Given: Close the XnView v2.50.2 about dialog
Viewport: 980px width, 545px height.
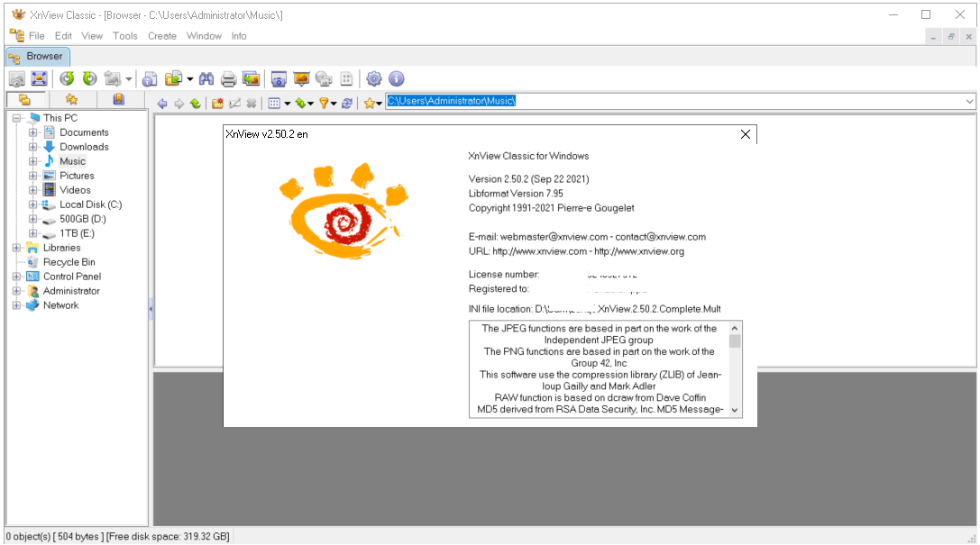Looking at the screenshot, I should 745,134.
